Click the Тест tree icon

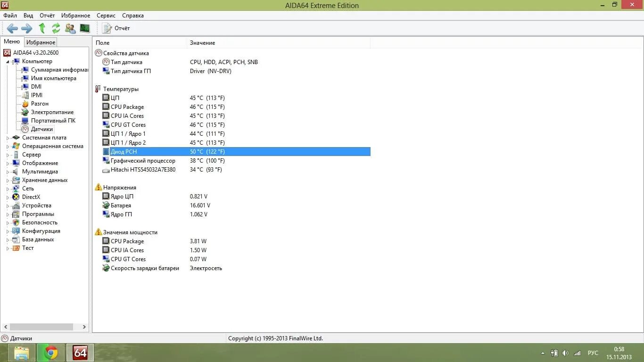[16, 248]
